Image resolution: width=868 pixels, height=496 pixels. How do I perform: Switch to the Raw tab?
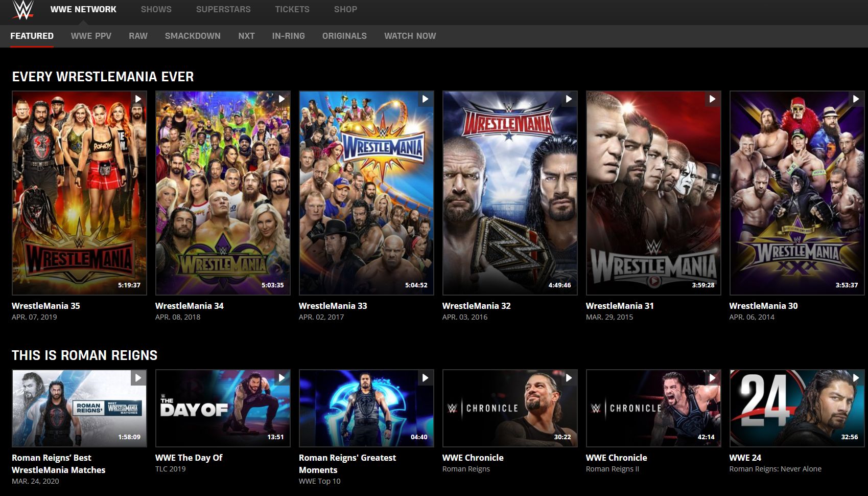point(138,36)
